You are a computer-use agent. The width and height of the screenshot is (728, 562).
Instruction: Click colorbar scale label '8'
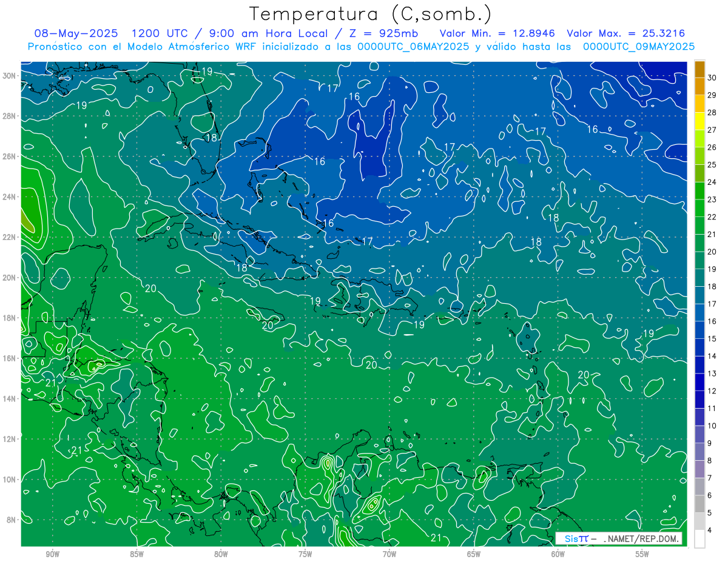(x=710, y=461)
